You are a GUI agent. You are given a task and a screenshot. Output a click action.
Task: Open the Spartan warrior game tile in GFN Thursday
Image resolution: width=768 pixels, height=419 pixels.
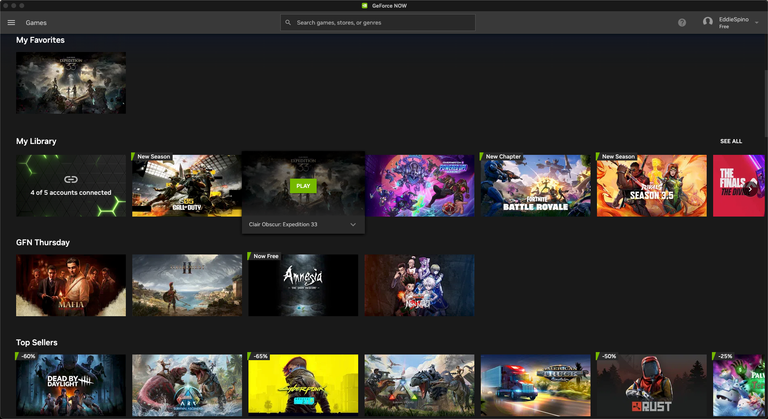[187, 285]
